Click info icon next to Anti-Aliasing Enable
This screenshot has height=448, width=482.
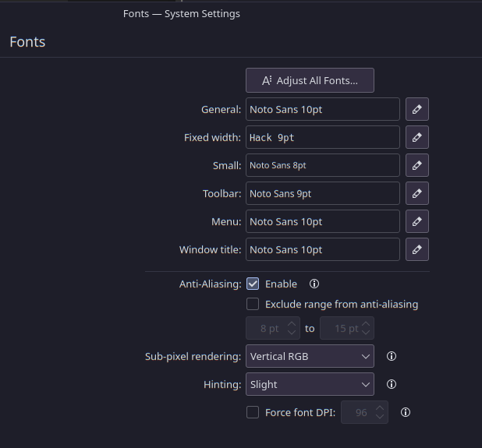pos(314,284)
